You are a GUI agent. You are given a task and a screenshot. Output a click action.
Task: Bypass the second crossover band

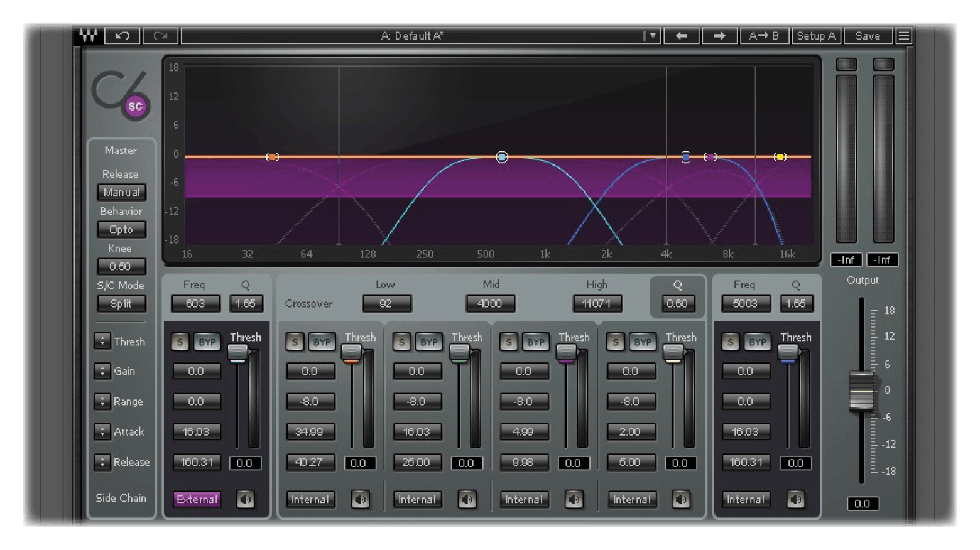428,342
